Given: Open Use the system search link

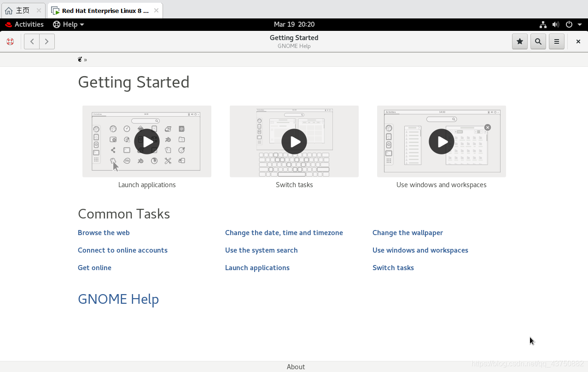Looking at the screenshot, I should 261,250.
